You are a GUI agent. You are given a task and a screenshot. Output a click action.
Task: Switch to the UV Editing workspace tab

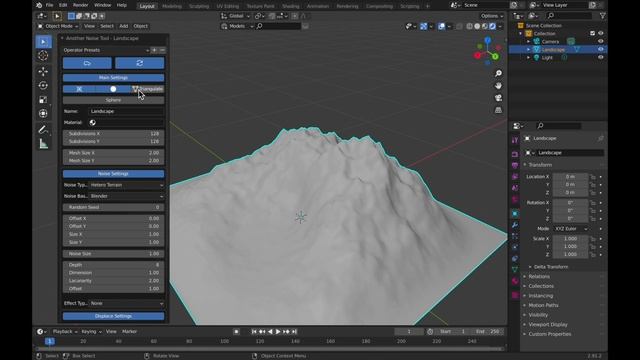228,6
